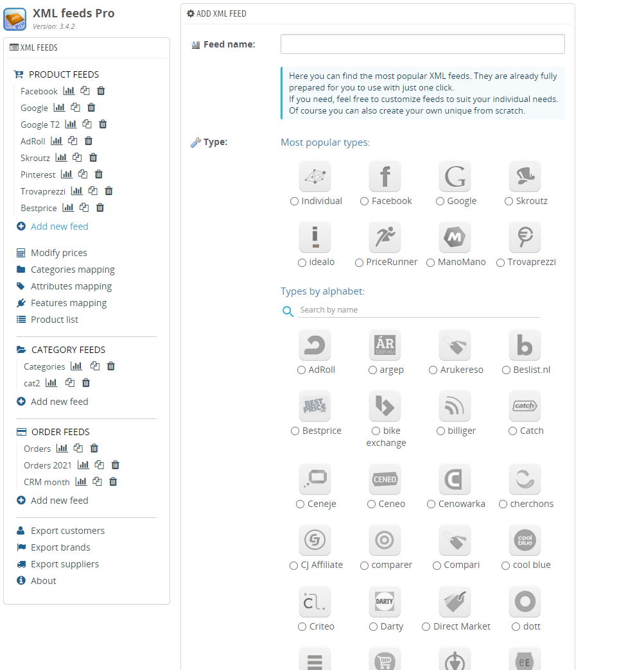
Task: Click the Catch logo tile
Action: (525, 406)
